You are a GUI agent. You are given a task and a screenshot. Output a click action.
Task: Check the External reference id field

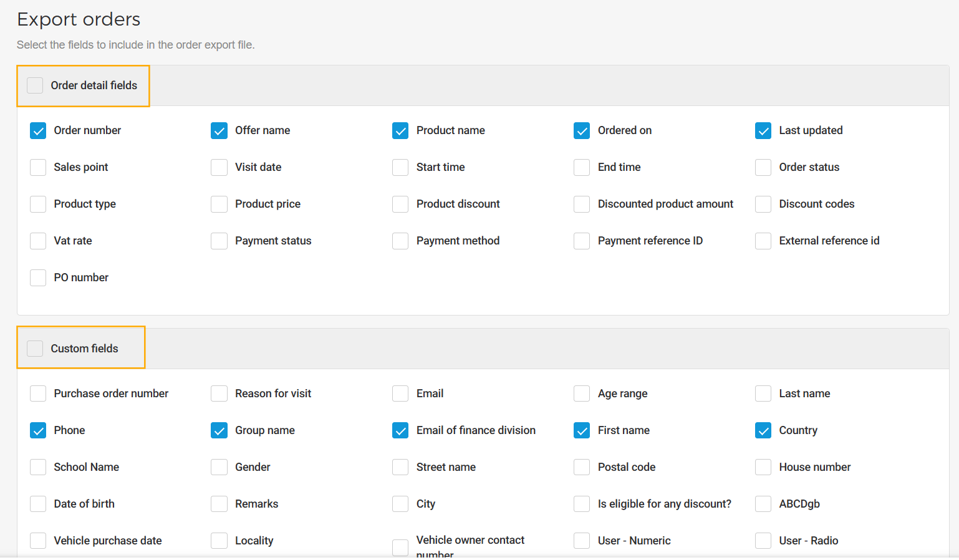pos(763,241)
